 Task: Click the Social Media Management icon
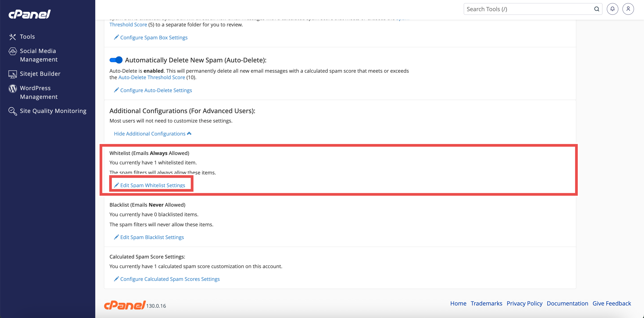(x=13, y=51)
